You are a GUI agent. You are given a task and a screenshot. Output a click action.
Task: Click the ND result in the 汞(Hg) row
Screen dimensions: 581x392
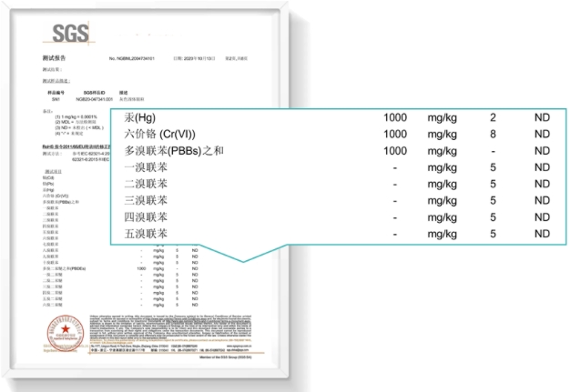point(542,119)
